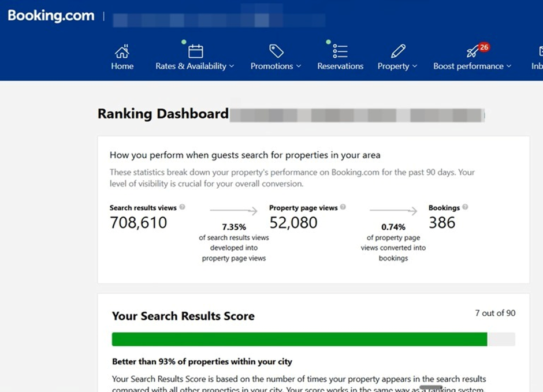Viewport: 543px width, 392px height.
Task: Open the Home menu label
Action: (122, 66)
